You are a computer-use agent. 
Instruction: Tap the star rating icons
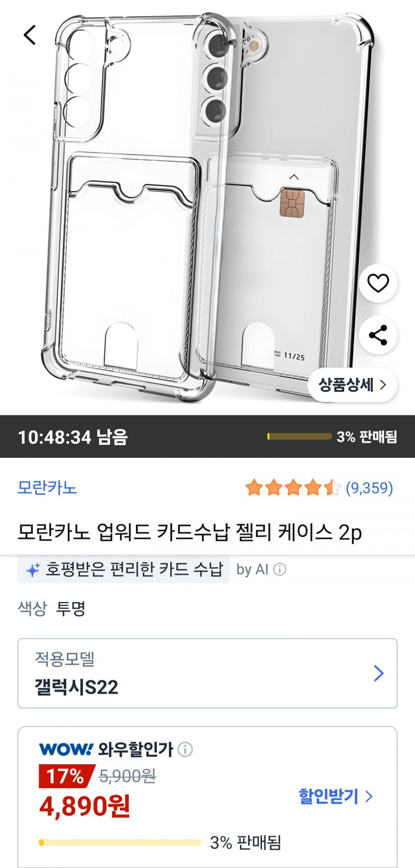click(293, 488)
